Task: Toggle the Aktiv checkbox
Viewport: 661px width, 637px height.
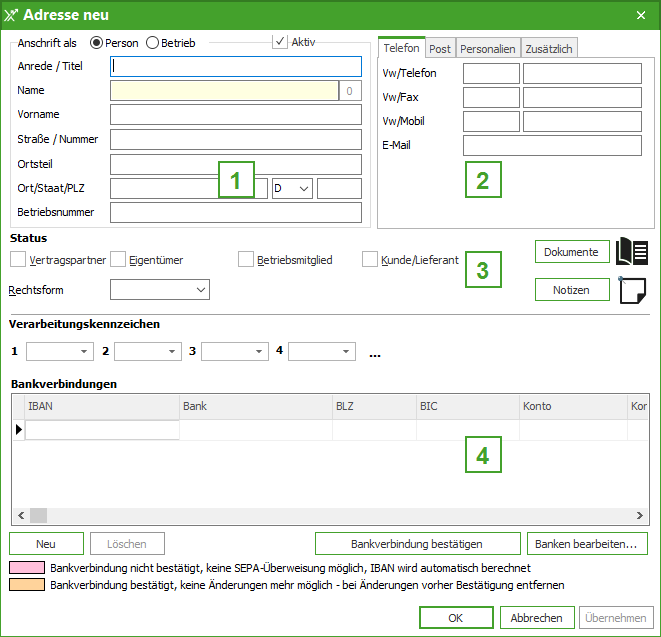Action: [280, 42]
